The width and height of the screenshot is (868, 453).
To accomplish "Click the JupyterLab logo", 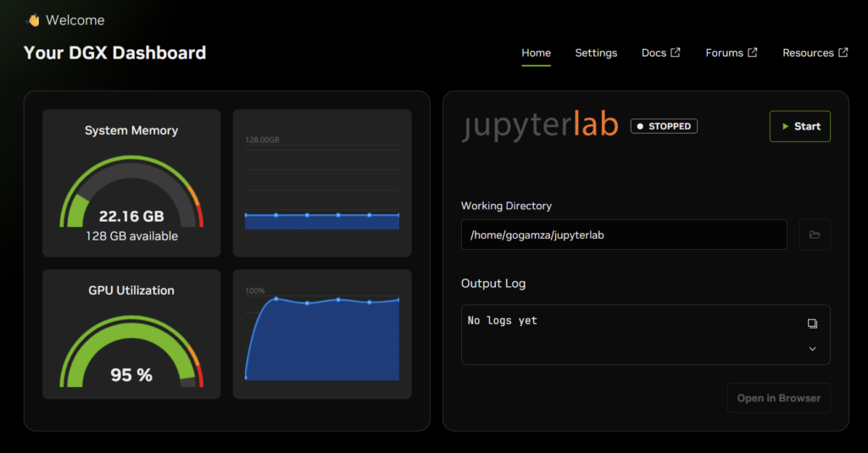I will coord(540,126).
